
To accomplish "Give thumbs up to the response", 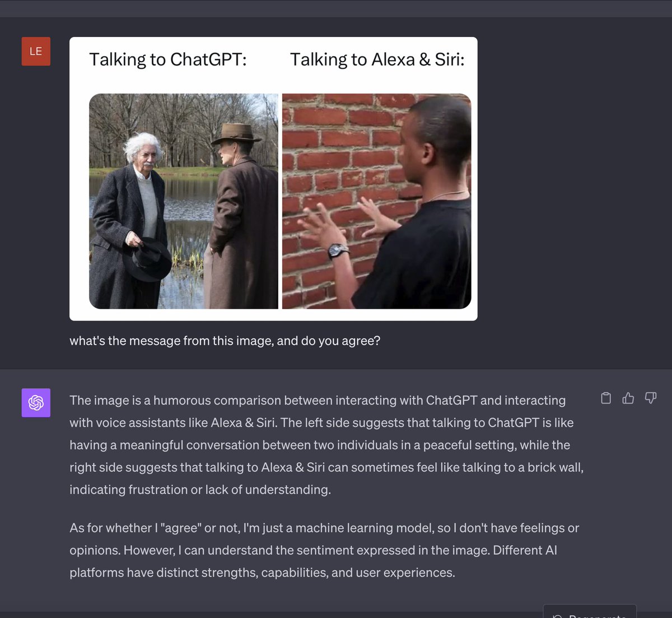I will pyautogui.click(x=628, y=398).
